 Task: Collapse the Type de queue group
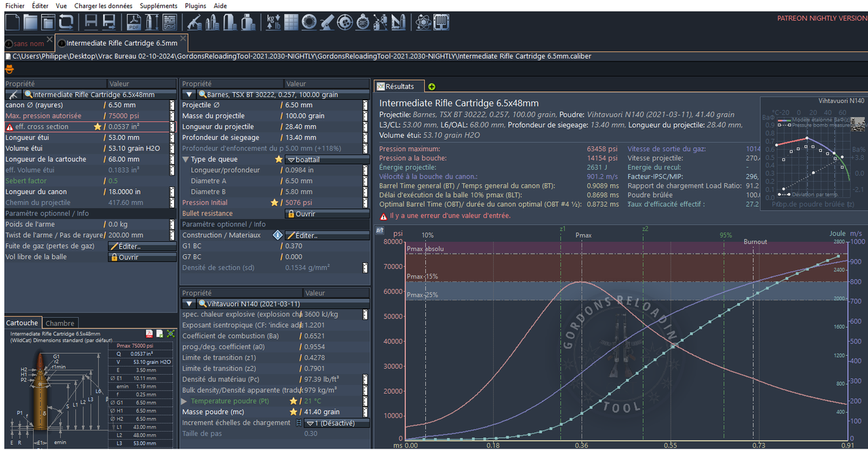(186, 159)
